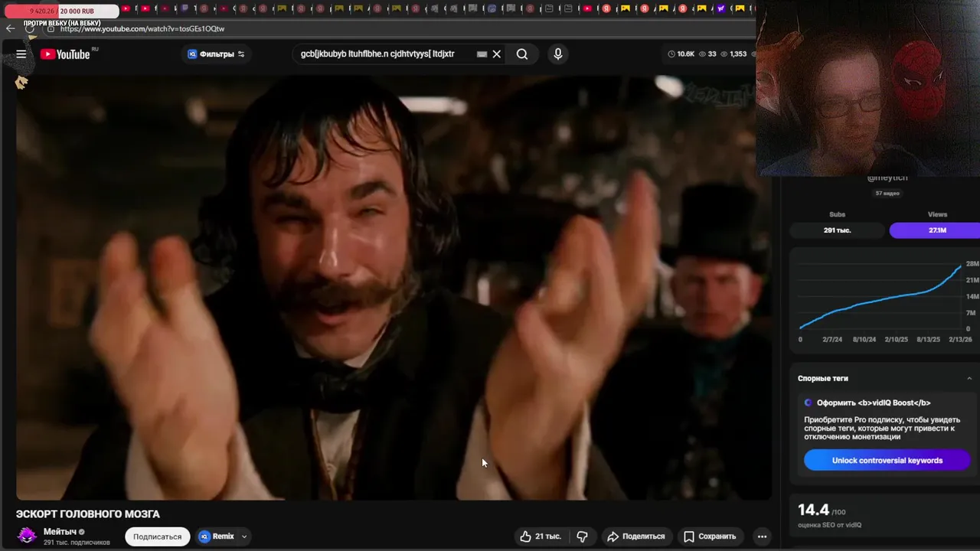Click the video title ЭСКОРТ ГОЛОВНОГО МОЗГА
This screenshot has height=551, width=980.
pyautogui.click(x=88, y=514)
